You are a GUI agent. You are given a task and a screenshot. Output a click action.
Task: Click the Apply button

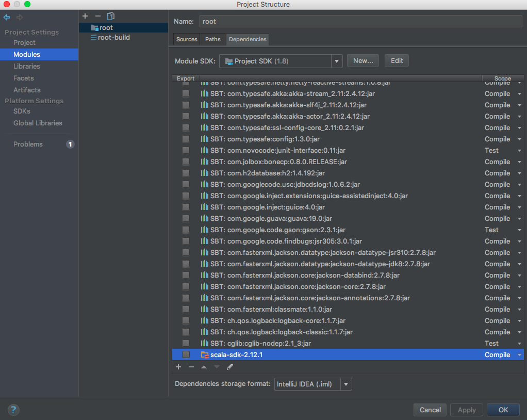[x=467, y=410]
